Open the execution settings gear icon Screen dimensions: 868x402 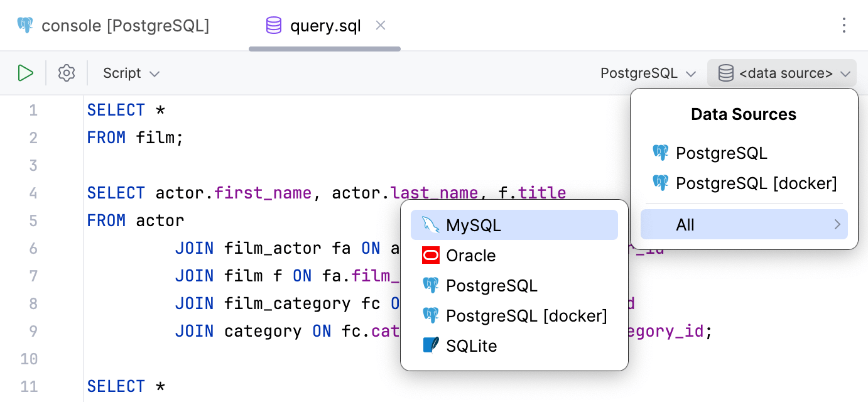pyautogui.click(x=66, y=72)
